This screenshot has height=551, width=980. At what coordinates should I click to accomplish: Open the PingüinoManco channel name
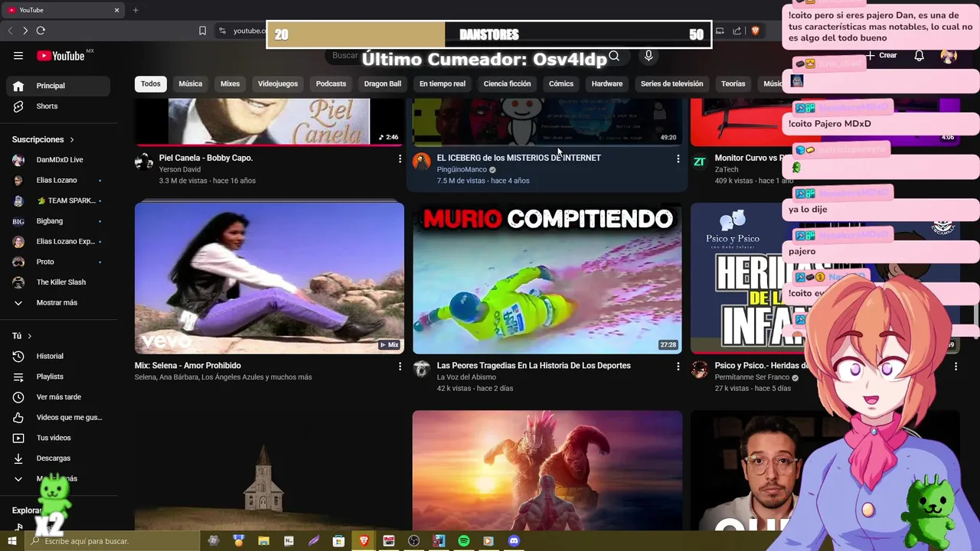click(x=462, y=170)
